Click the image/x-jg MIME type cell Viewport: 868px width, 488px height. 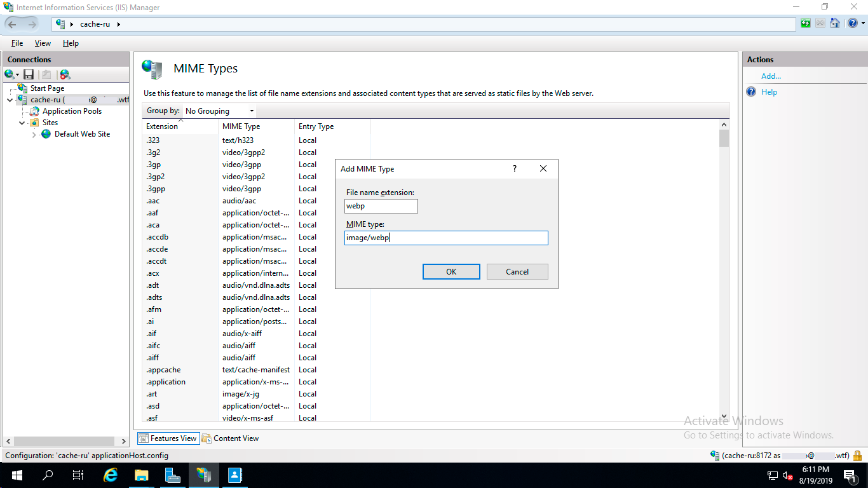pos(241,394)
